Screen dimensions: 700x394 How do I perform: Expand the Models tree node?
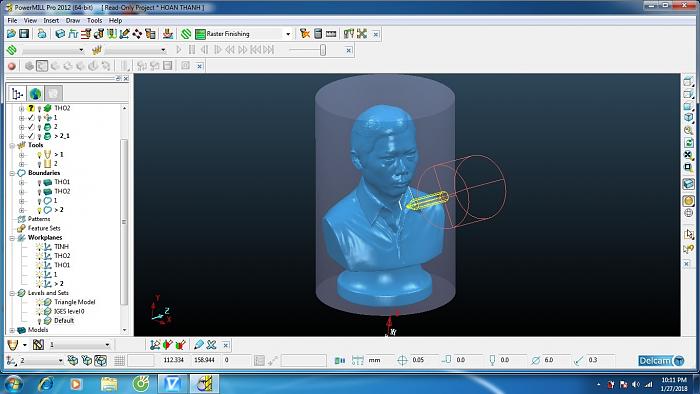tap(12, 330)
